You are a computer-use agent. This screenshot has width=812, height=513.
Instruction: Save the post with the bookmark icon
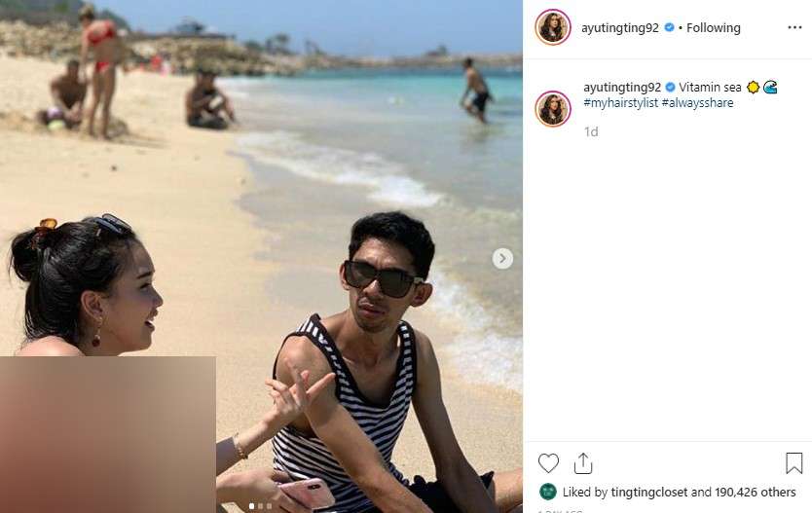[x=794, y=463]
